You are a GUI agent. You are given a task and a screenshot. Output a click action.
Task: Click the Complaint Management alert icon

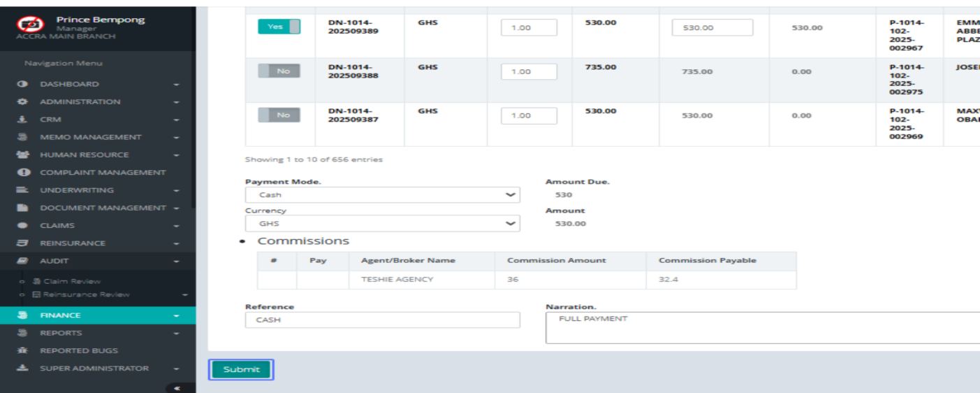point(22,172)
